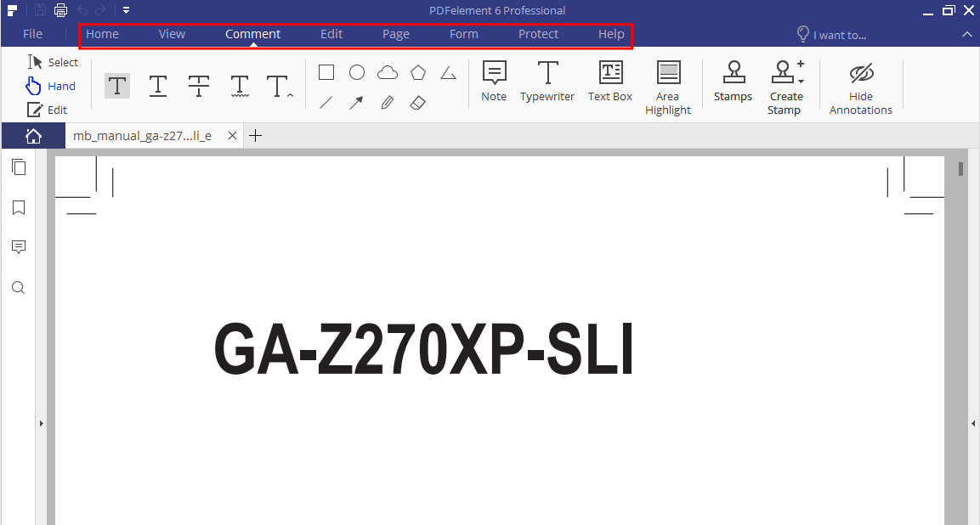This screenshot has width=980, height=525.
Task: Switch to the Home tab
Action: pos(103,34)
